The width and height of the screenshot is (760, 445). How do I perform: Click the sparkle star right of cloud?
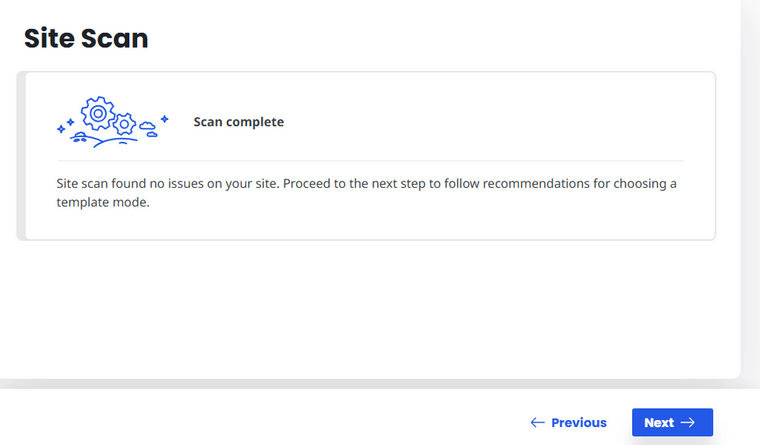pyautogui.click(x=165, y=119)
